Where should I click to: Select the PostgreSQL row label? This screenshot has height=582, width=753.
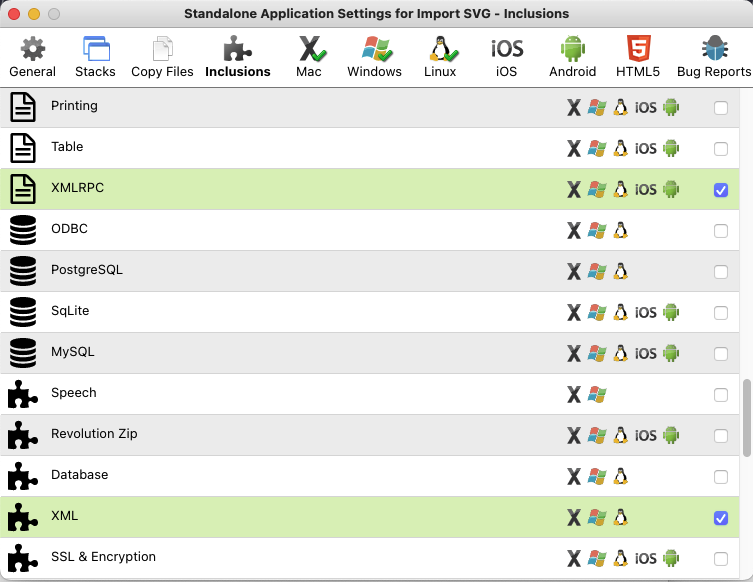(87, 270)
